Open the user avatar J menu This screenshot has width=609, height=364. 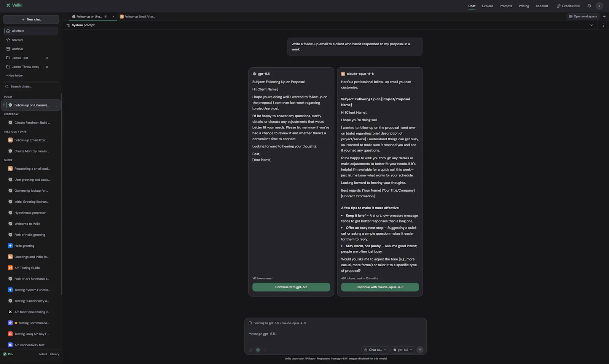tap(599, 6)
